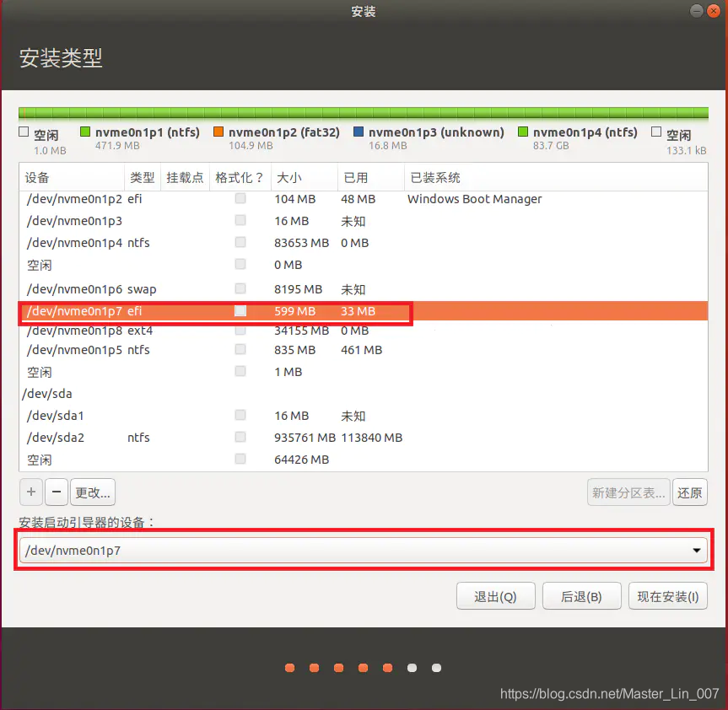Click the orange nvme0n1p2 (fat32) legend square

pyautogui.click(x=218, y=131)
